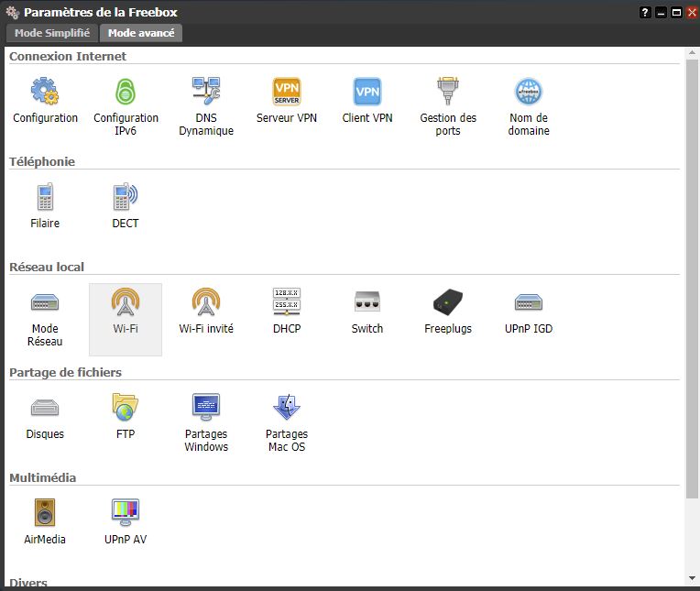The image size is (700, 591).
Task: Click the help question mark button
Action: pos(645,13)
